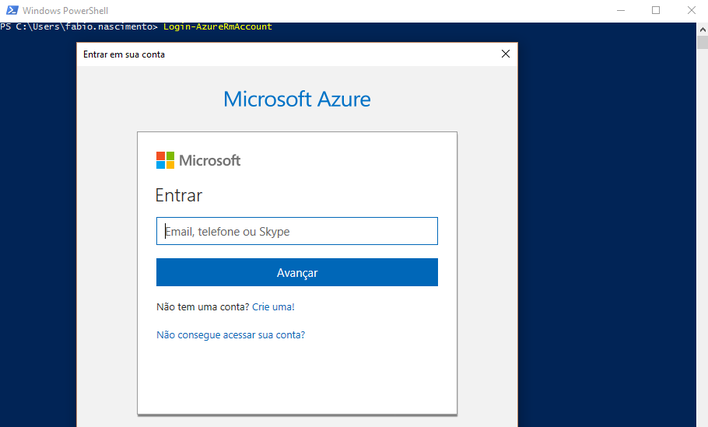This screenshot has width=708, height=427.
Task: Click the four-color Microsoft logo
Action: click(x=165, y=160)
